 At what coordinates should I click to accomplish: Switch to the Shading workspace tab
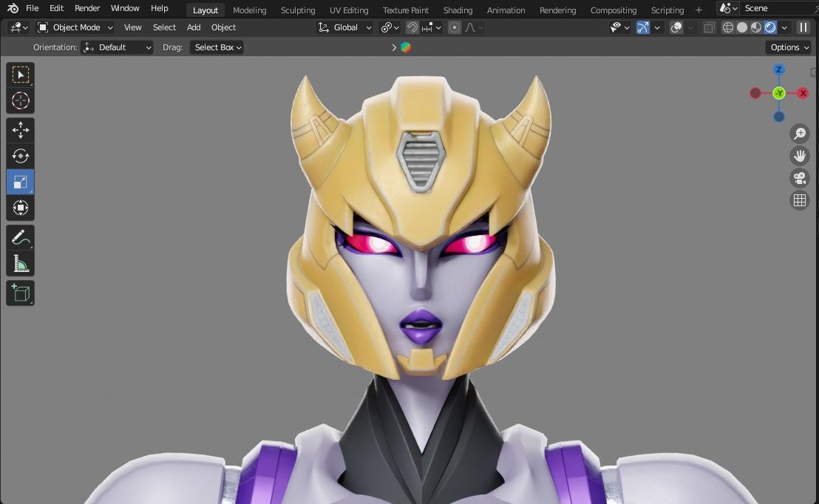click(x=458, y=10)
